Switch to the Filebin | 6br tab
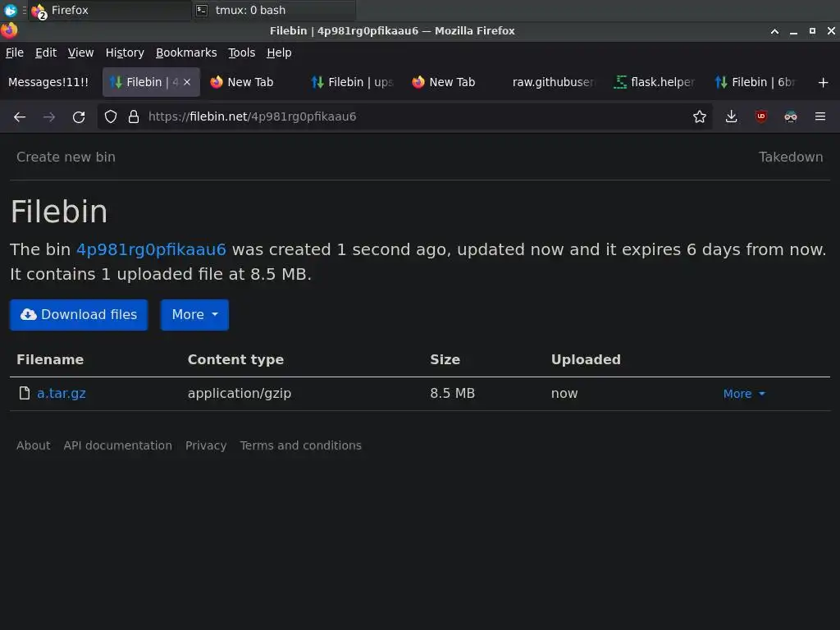 756,82
